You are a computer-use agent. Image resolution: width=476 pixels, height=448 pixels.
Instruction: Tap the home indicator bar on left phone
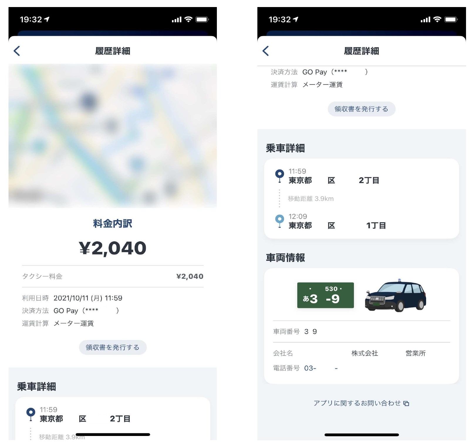tap(113, 434)
